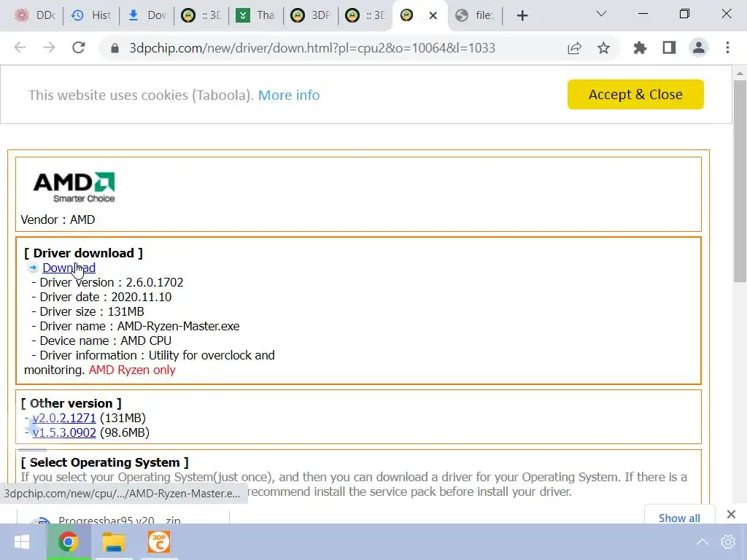This screenshot has width=747, height=560.
Task: Open File Explorer from taskbar
Action: click(113, 542)
